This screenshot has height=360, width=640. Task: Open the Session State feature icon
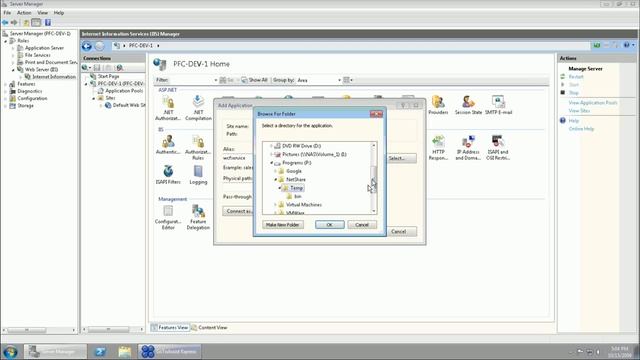pos(468,105)
